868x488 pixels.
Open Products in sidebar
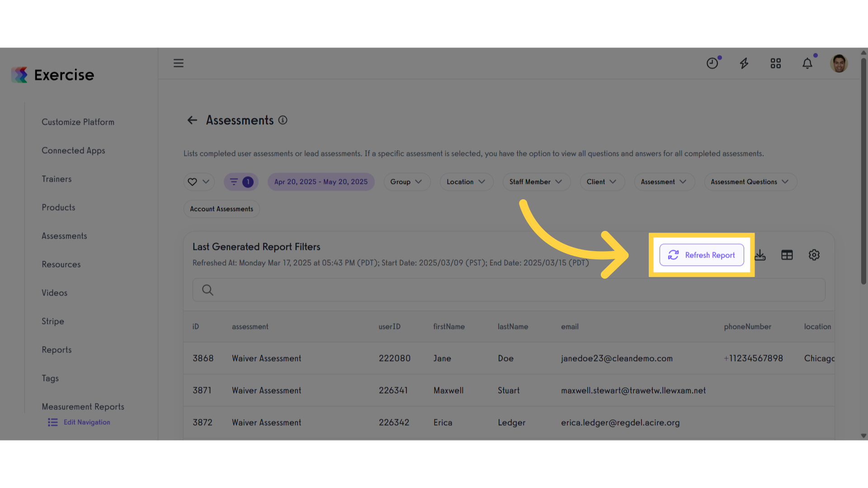click(58, 207)
